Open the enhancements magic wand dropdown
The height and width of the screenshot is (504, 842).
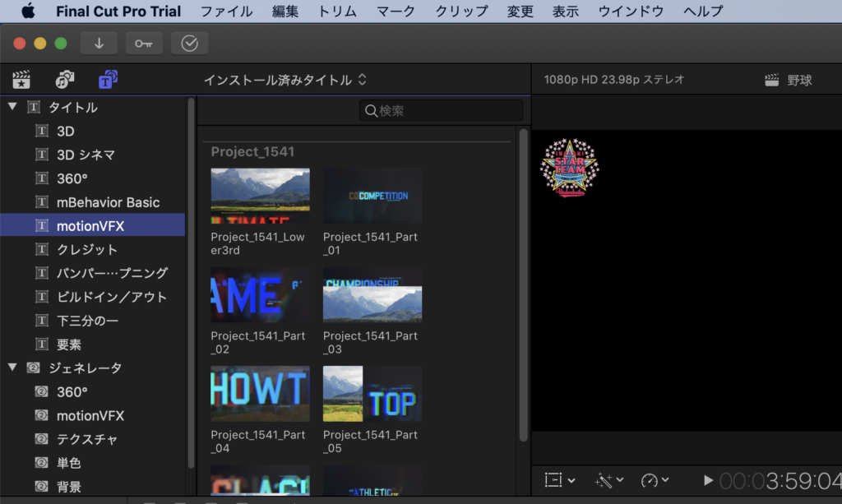coord(609,480)
